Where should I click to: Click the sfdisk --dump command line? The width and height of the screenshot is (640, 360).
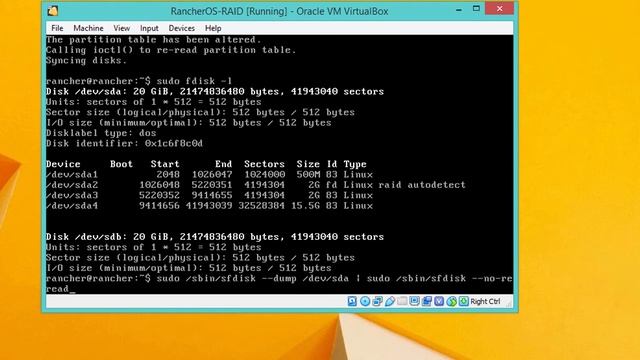click(x=279, y=283)
